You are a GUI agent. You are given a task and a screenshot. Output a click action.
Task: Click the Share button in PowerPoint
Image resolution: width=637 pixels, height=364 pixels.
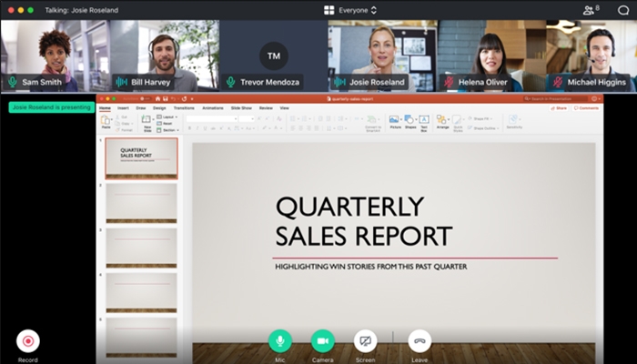click(x=559, y=107)
